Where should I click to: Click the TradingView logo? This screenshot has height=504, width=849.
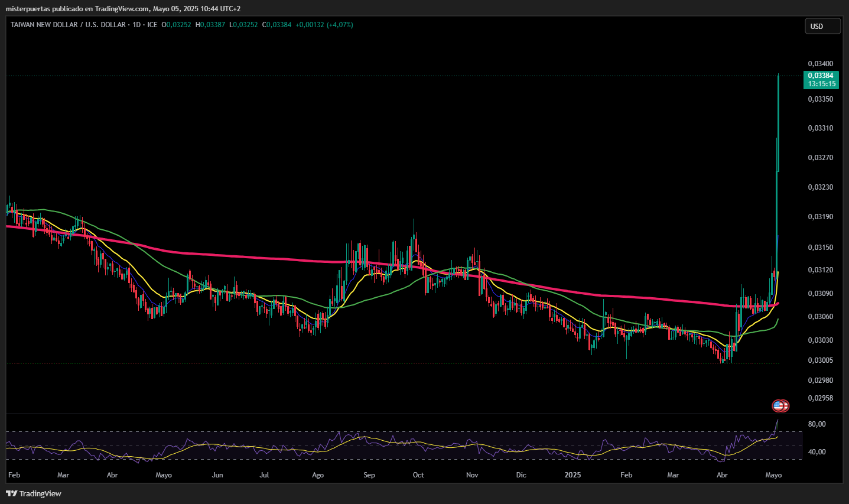tap(34, 493)
